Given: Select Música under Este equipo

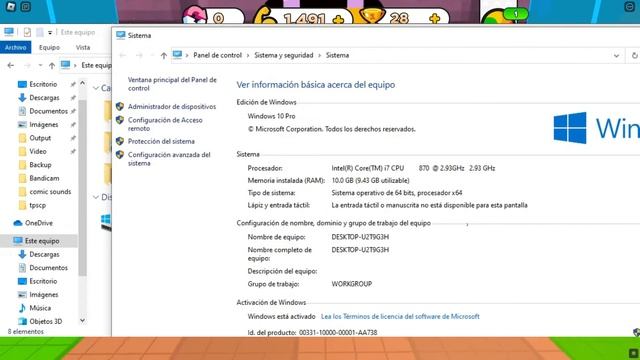Looking at the screenshot, I should (40, 308).
